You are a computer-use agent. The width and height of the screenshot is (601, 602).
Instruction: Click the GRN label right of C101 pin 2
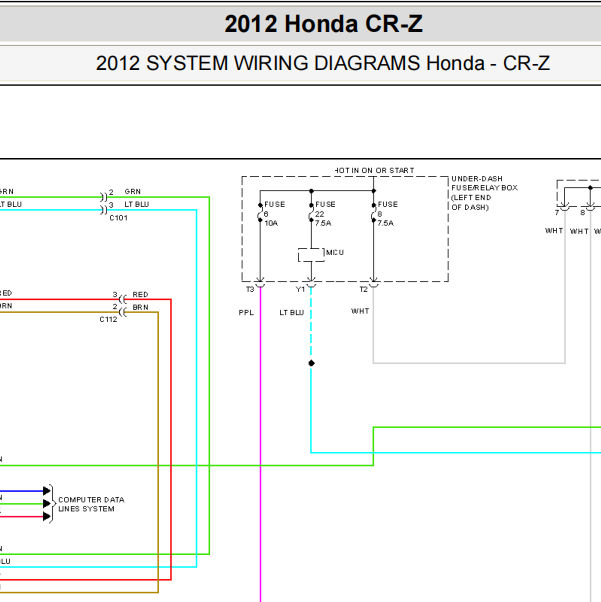click(x=132, y=191)
